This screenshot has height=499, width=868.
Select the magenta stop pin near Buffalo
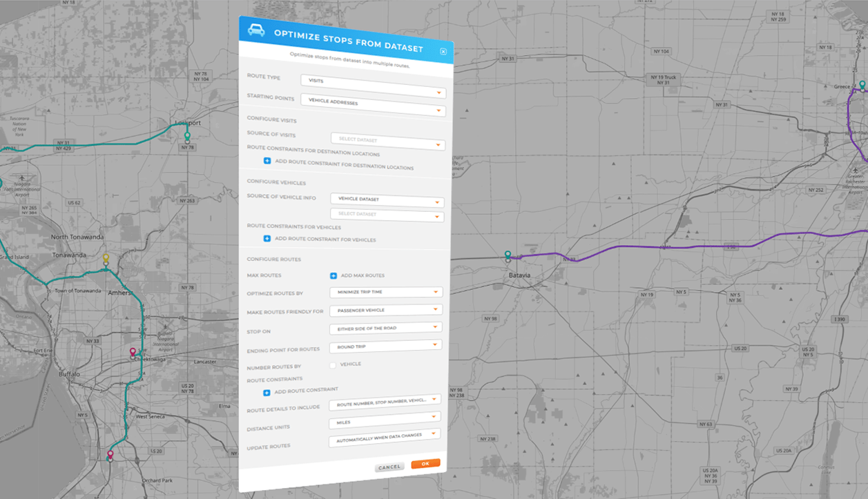133,351
